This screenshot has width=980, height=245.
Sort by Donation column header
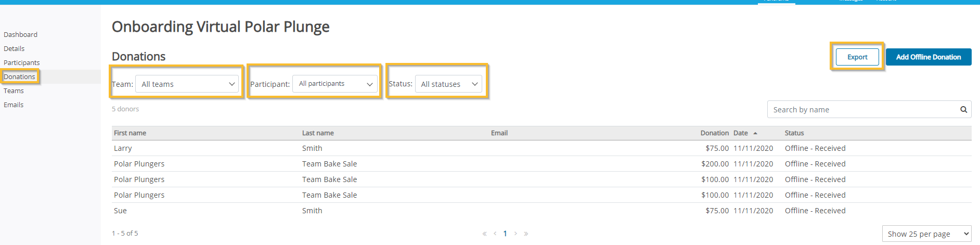(715, 133)
